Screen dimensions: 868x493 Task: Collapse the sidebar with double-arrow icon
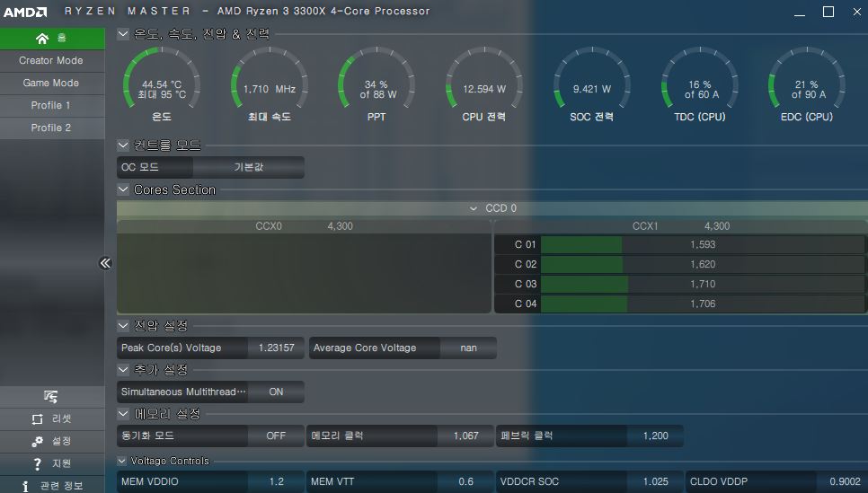pos(105,263)
